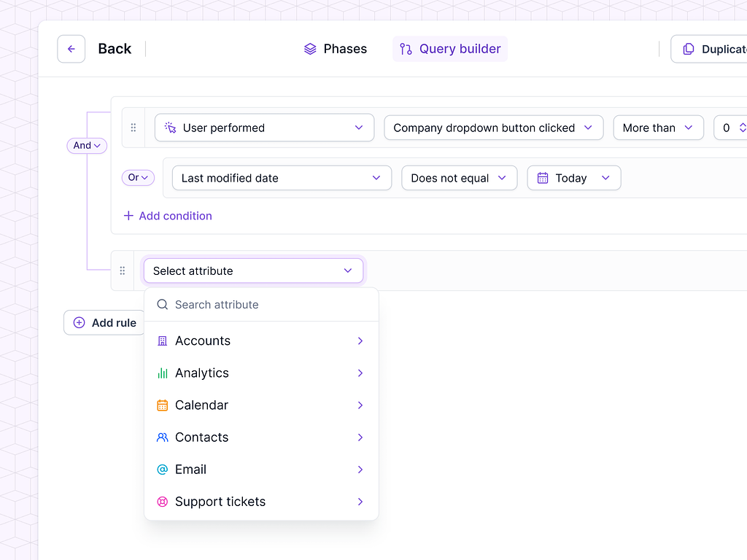Select Support tickets in attribute list
Screen dimensions: 747x560
[262, 502]
